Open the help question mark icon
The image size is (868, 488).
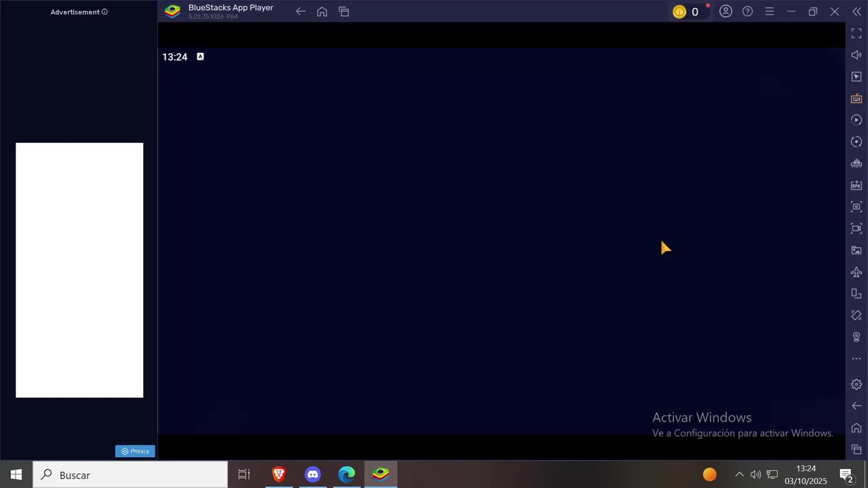coord(747,12)
